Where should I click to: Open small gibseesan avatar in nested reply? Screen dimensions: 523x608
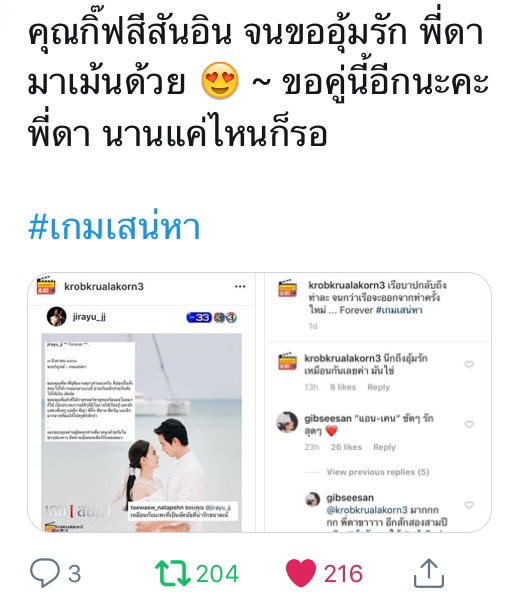point(313,499)
